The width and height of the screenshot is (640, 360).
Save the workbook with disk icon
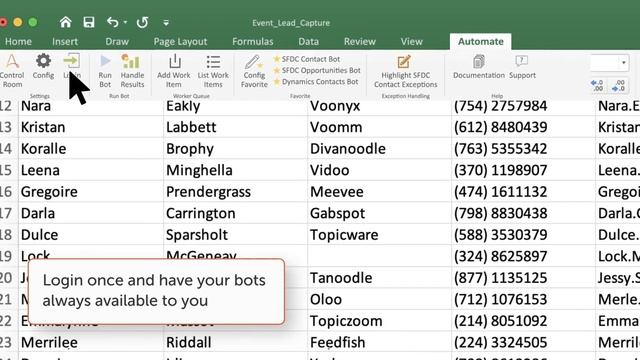click(89, 22)
